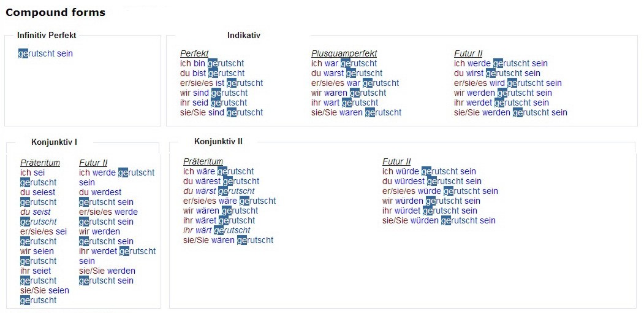Select the Perfekt heading under Indikativ
Image resolution: width=644 pixels, height=313 pixels.
[194, 53]
